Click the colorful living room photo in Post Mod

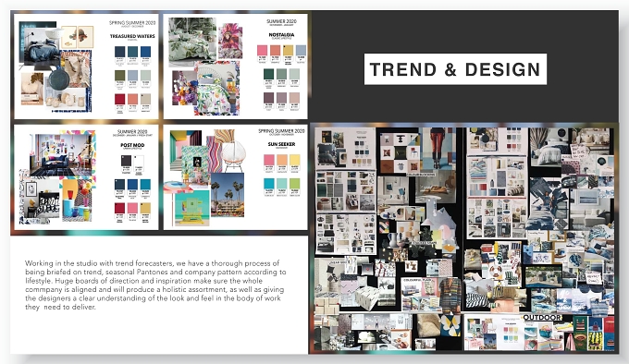tap(62, 155)
